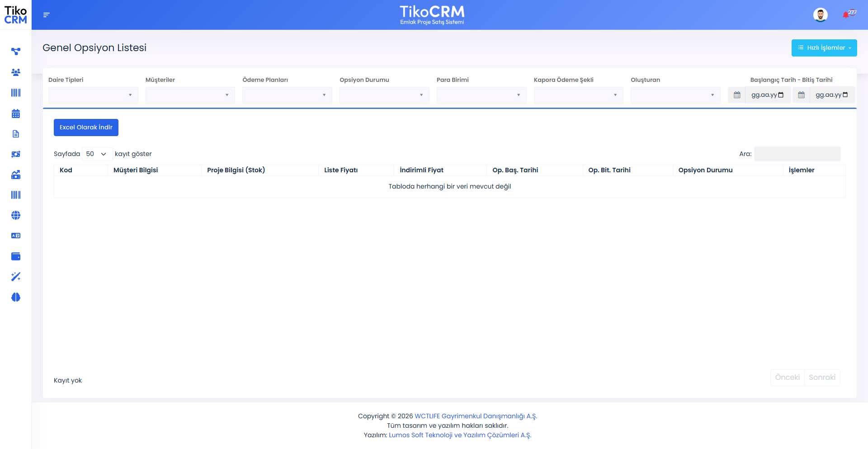Open the Daire Tipleri dropdown
Screen dimensions: 868x449
pyautogui.click(x=93, y=95)
